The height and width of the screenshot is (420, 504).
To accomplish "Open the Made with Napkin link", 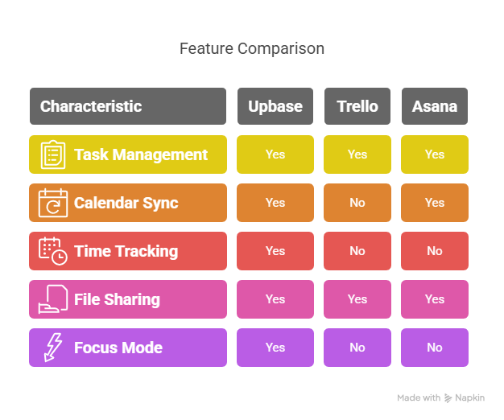I will pyautogui.click(x=440, y=398).
